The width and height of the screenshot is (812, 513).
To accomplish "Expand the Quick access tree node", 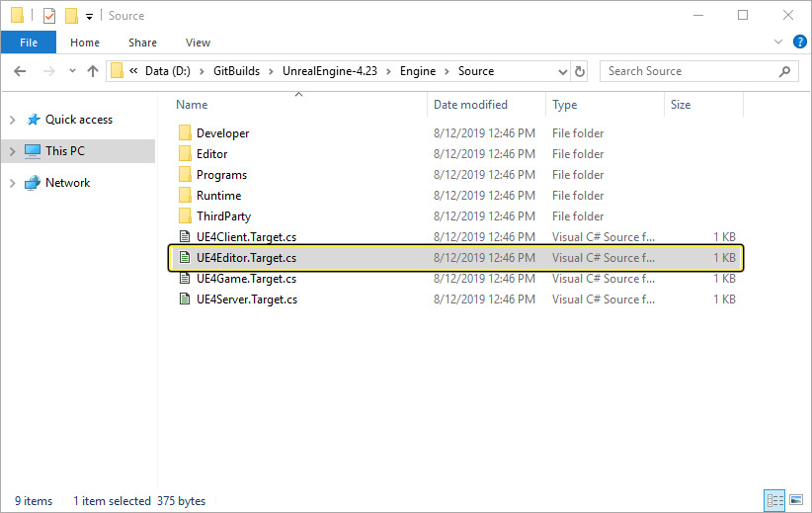I will [13, 120].
